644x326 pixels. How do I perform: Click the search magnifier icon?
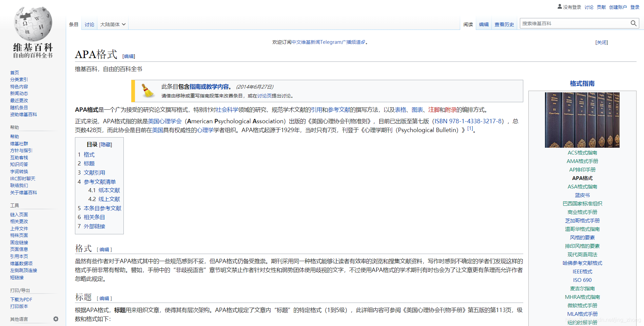pos(633,23)
